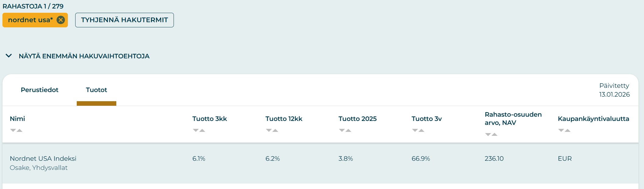Sort Tuotto 12kk with down arrow
The image size is (644, 189).
coord(269,130)
